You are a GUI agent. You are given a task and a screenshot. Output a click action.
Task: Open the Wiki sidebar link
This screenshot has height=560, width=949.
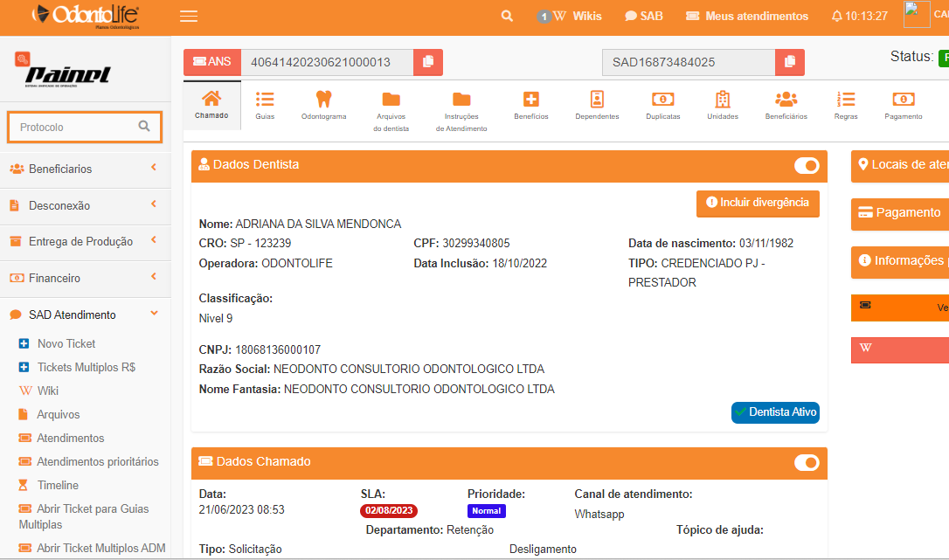[39, 391]
